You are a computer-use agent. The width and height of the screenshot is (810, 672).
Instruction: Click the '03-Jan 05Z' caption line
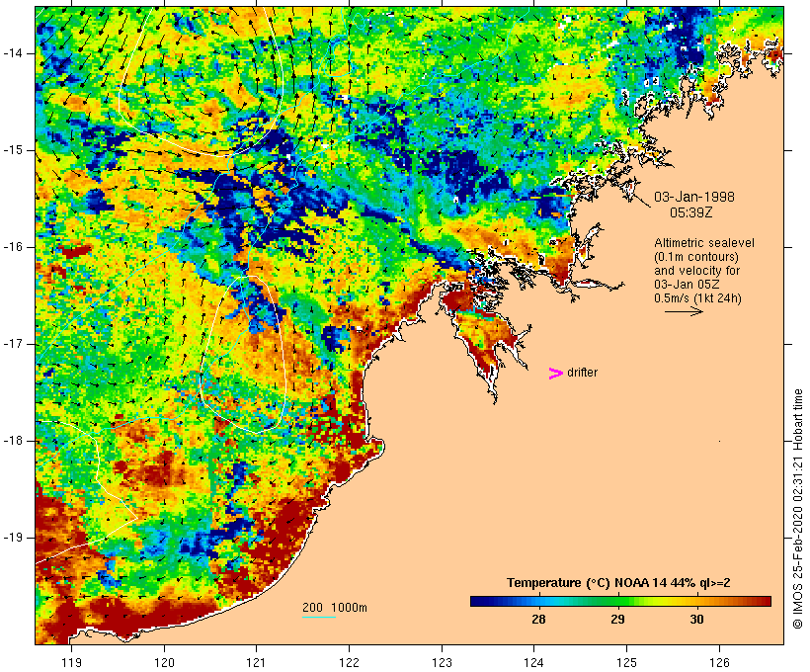coord(688,284)
